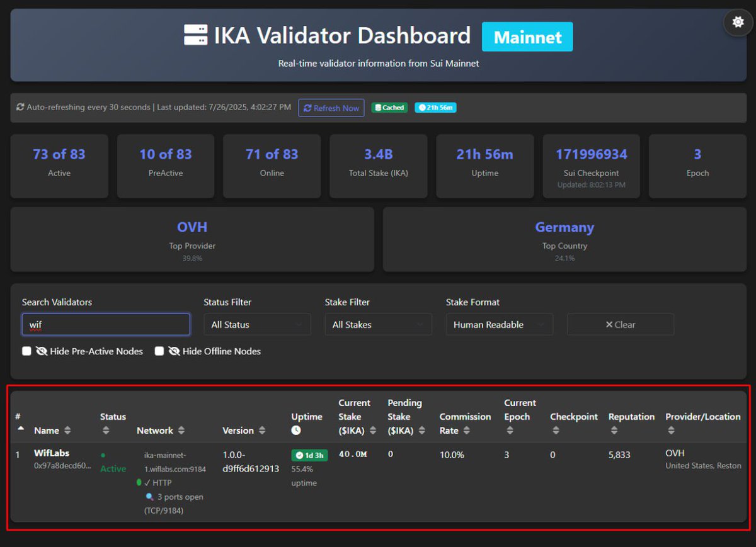Click the 40.0M current stake value
Viewport: 756px width, 547px height.
(x=353, y=454)
